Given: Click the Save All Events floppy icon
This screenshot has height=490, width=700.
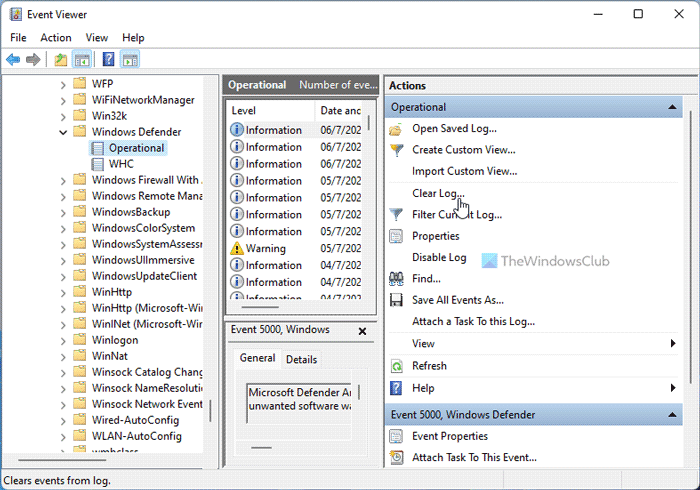Looking at the screenshot, I should point(396,300).
